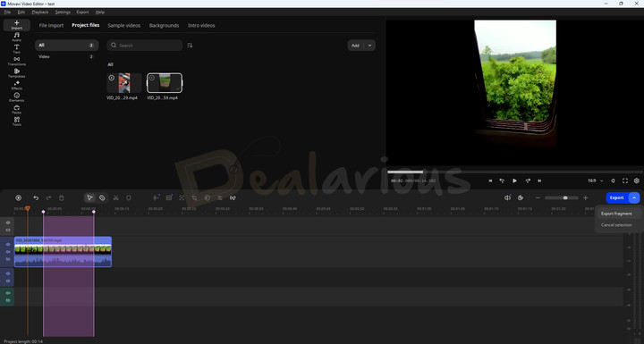Toggle the preview volume speaker icon
This screenshot has width=644, height=344.
(x=613, y=180)
